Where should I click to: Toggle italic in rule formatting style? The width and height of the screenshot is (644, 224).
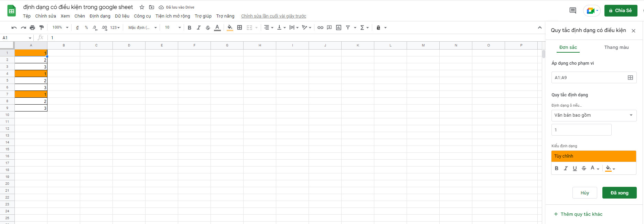tap(566, 168)
